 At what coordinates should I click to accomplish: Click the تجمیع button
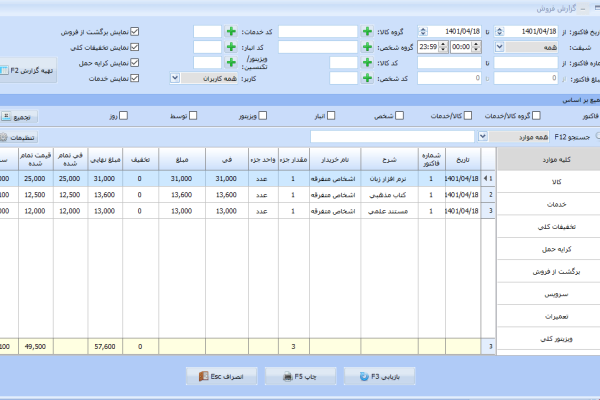19,117
